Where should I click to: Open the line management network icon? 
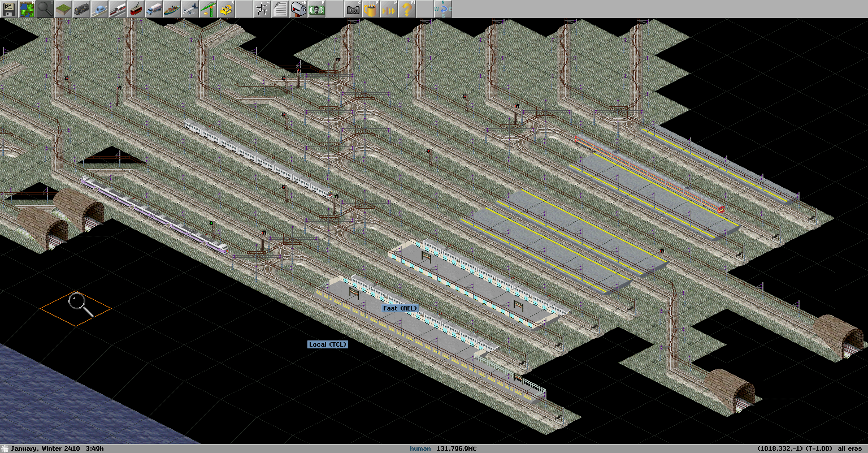pyautogui.click(x=262, y=9)
